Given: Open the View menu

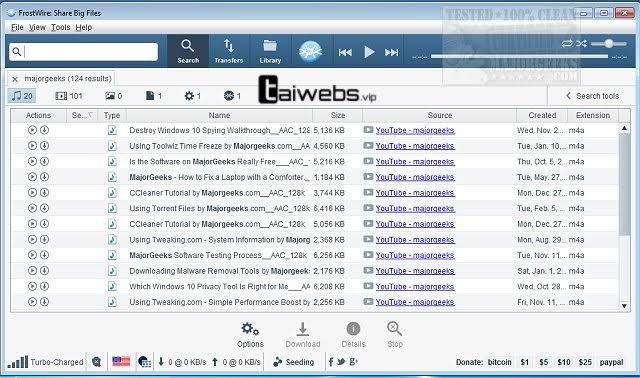Looking at the screenshot, I should tap(37, 27).
